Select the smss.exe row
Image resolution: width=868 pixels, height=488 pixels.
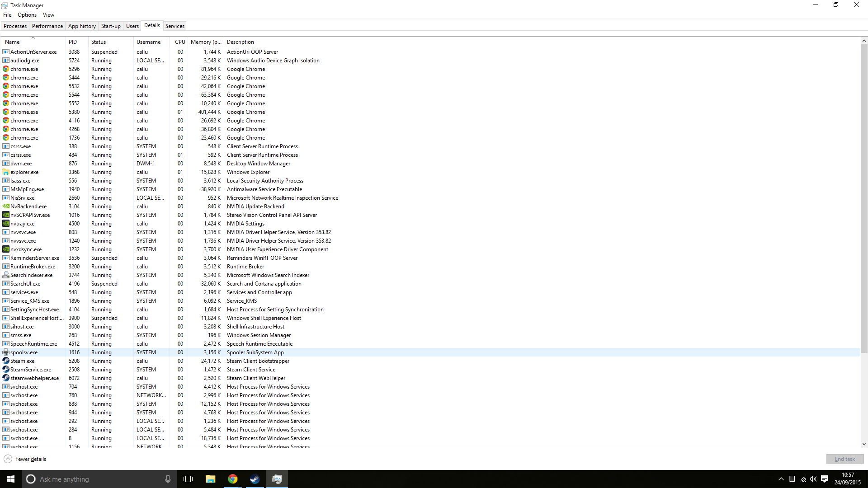click(x=430, y=335)
